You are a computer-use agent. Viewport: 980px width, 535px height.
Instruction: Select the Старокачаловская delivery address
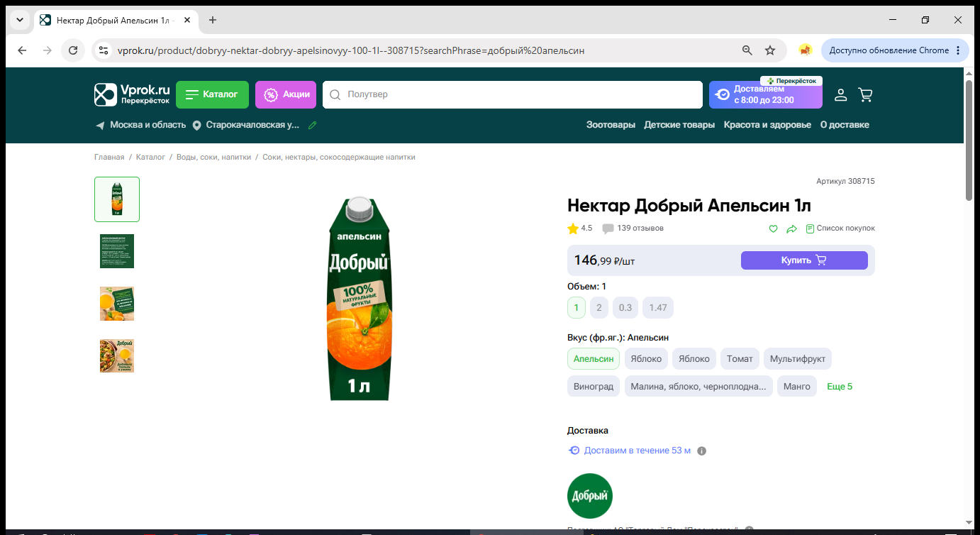pos(247,125)
